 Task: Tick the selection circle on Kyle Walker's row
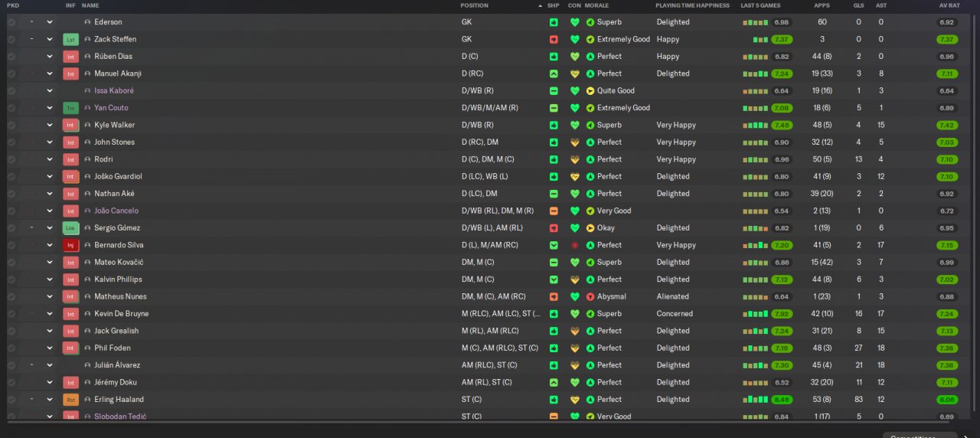click(x=11, y=125)
